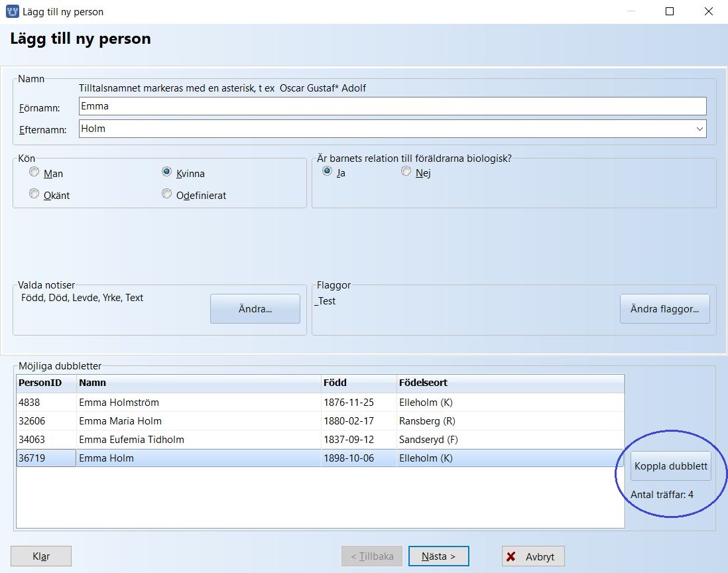This screenshot has width=728, height=573.
Task: Click birthplace Ransberg (R)
Action: 427,421
